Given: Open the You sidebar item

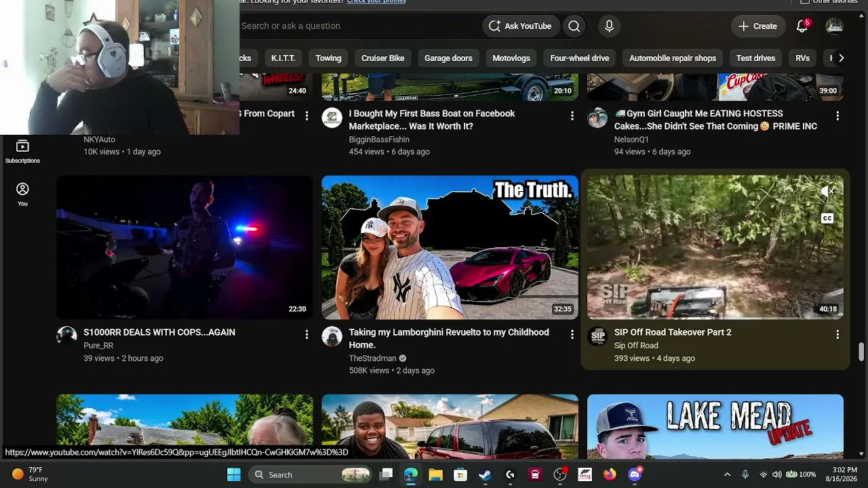Looking at the screenshot, I should pyautogui.click(x=22, y=194).
